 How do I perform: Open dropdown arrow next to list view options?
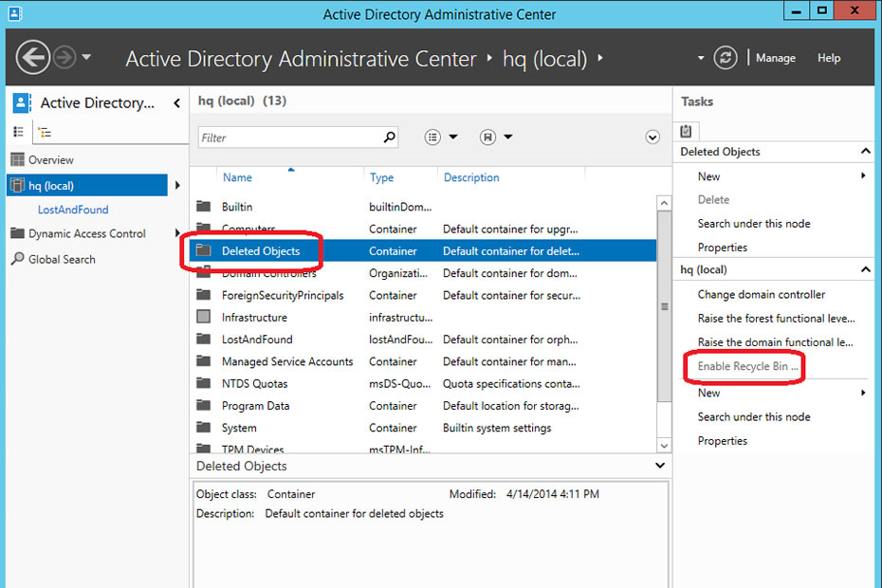[453, 137]
